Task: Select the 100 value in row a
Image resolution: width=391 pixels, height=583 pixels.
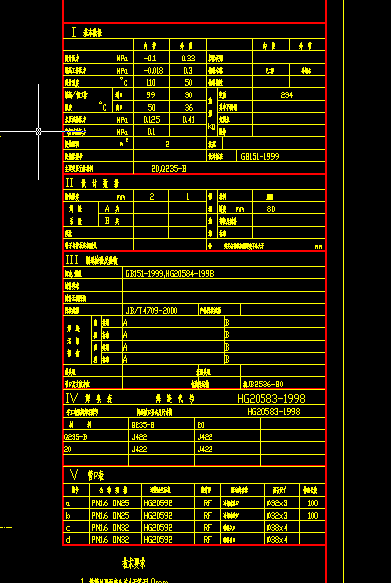Action: click(x=313, y=503)
